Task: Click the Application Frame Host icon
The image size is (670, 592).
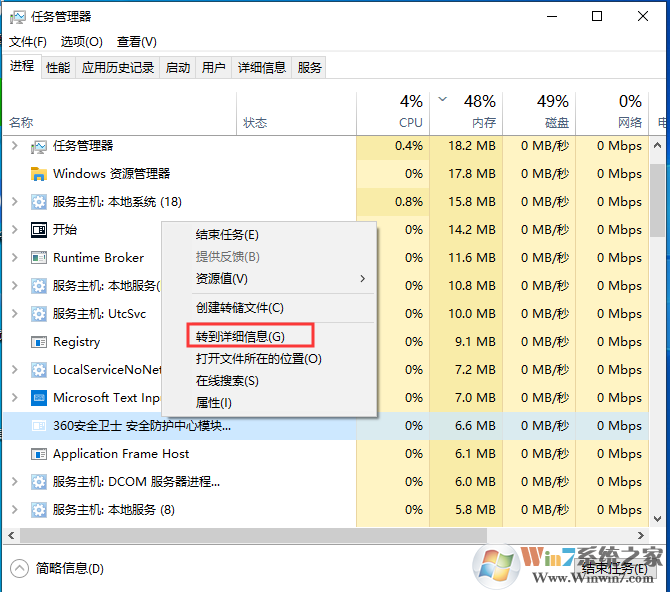Action: [38, 454]
